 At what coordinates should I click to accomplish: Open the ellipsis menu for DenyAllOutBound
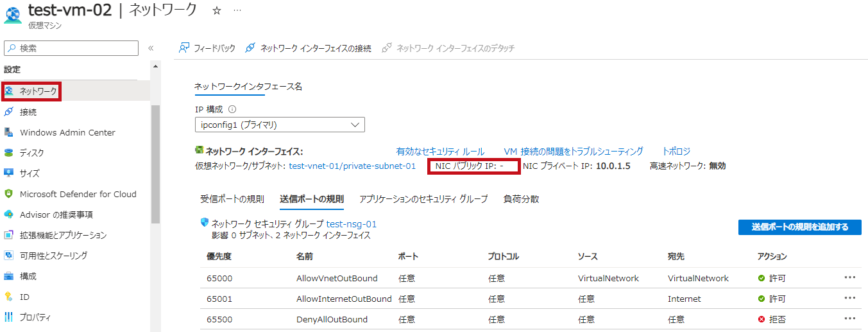tap(850, 319)
